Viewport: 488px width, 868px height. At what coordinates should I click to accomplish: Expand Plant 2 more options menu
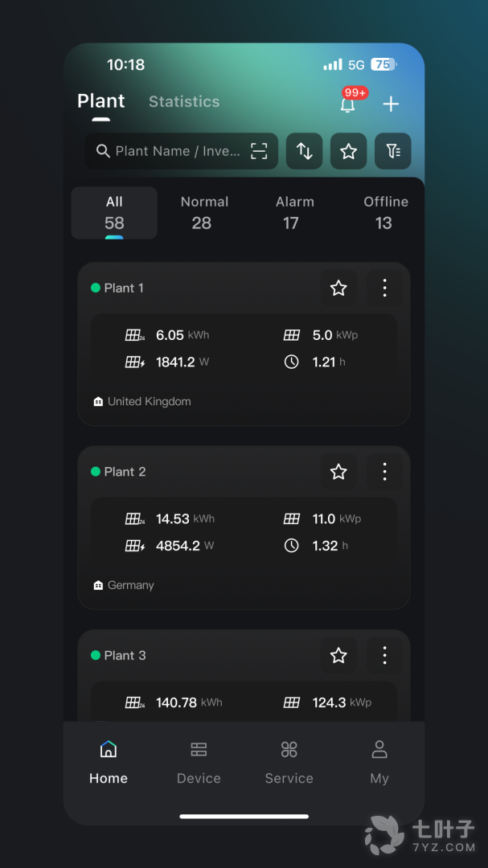[x=384, y=472]
